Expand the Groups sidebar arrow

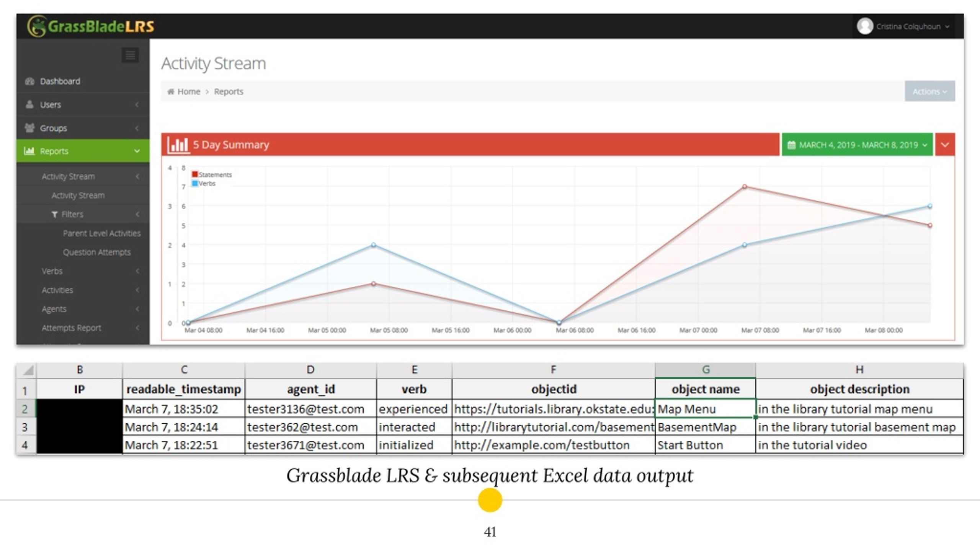pos(137,128)
